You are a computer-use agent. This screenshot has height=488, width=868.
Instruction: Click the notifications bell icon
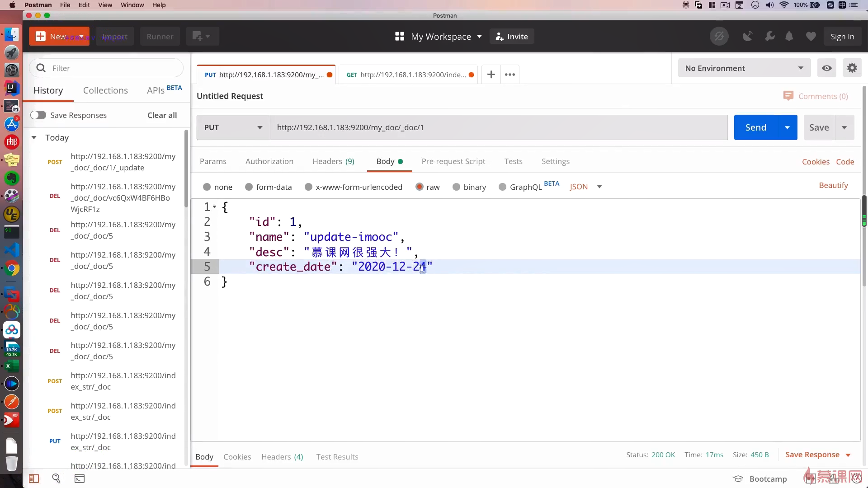[x=789, y=37]
